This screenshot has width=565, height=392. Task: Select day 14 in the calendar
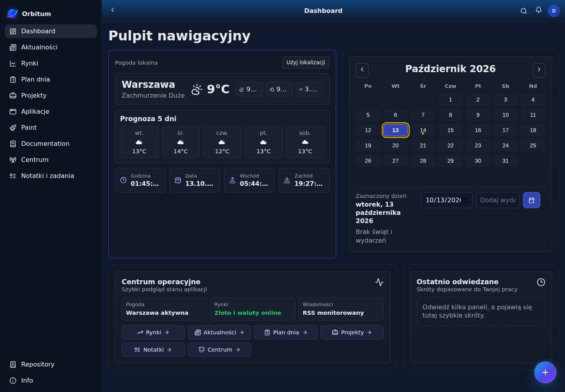point(423,131)
